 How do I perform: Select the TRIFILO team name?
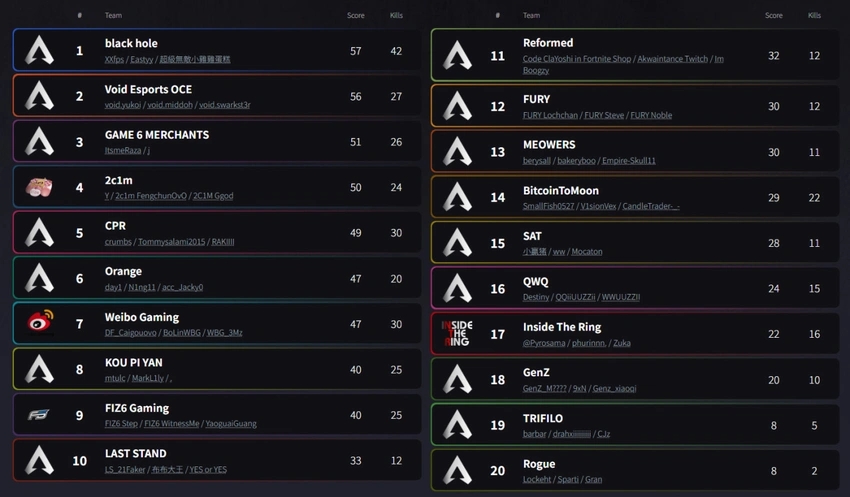tap(543, 418)
